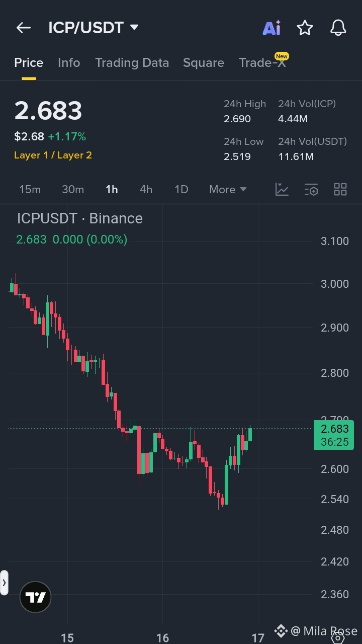Select the 1h timeframe
The height and width of the screenshot is (644, 362).
(x=112, y=190)
